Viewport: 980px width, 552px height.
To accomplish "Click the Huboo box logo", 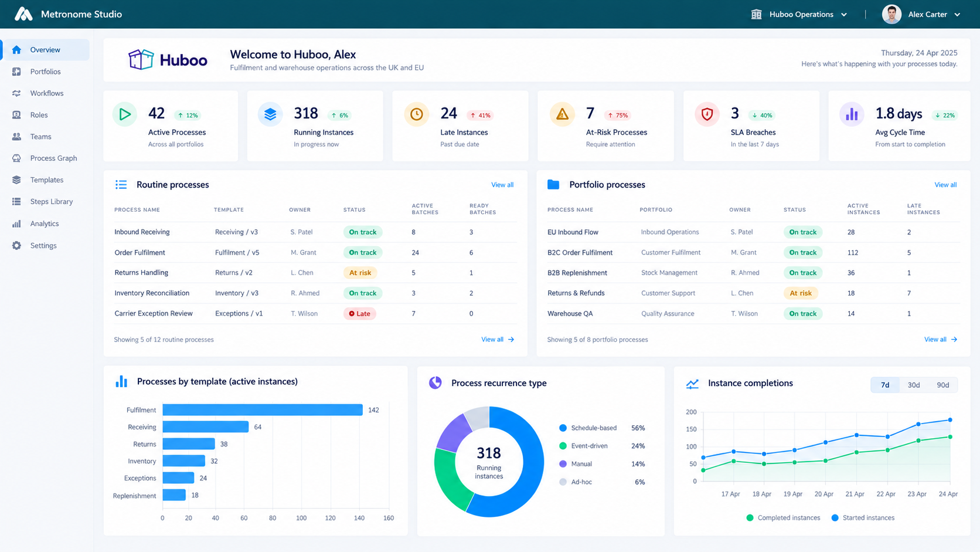I will click(141, 59).
